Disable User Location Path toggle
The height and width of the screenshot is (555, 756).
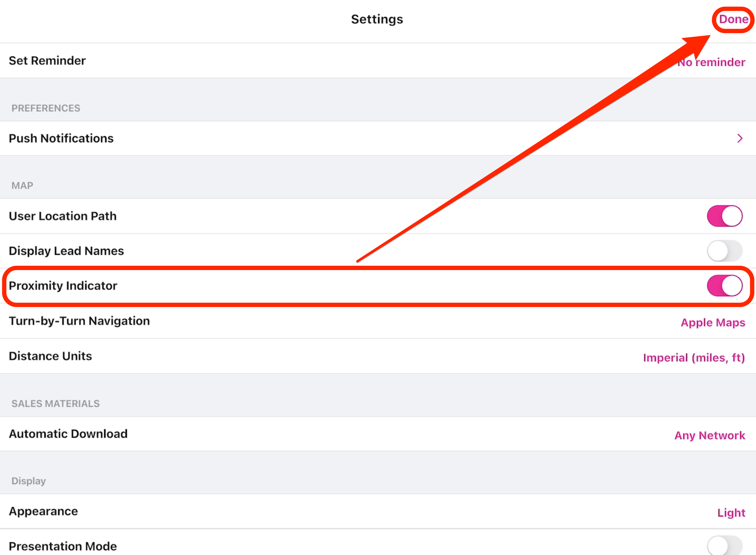(x=725, y=216)
